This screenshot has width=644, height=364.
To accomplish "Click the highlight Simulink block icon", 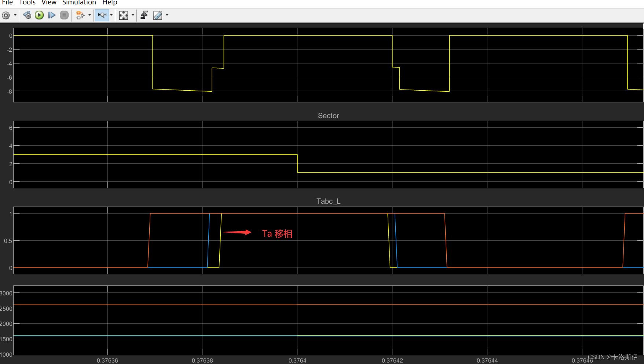I will pyautogui.click(x=80, y=15).
